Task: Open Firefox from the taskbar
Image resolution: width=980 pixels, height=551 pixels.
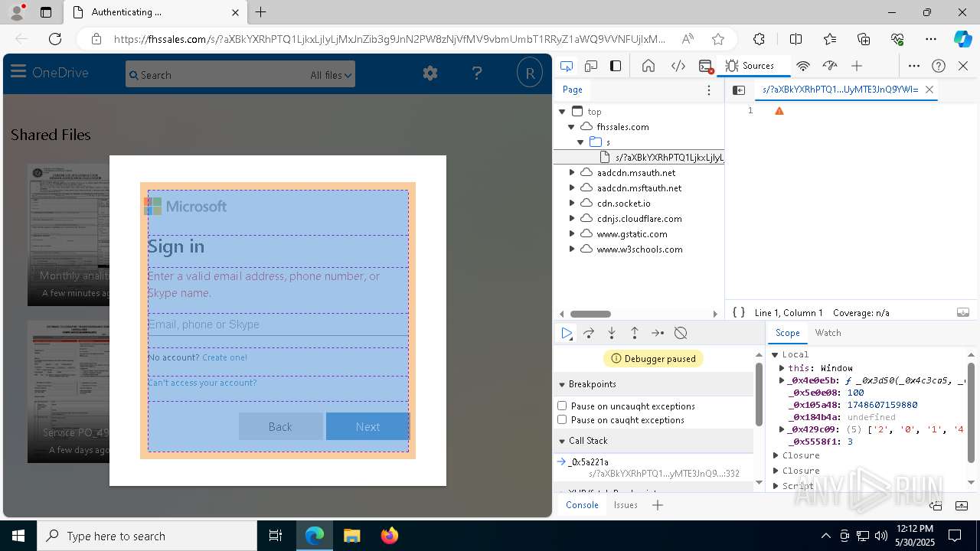Action: coord(389,536)
